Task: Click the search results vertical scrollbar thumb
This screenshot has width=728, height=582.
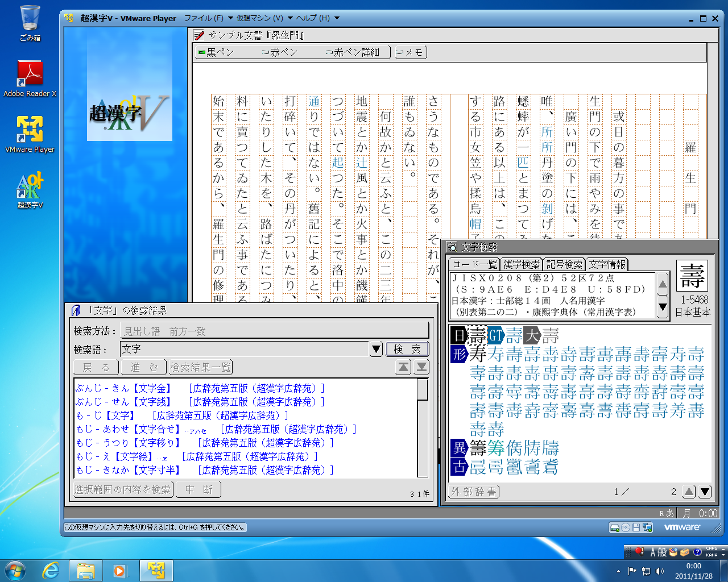Action: 422,390
